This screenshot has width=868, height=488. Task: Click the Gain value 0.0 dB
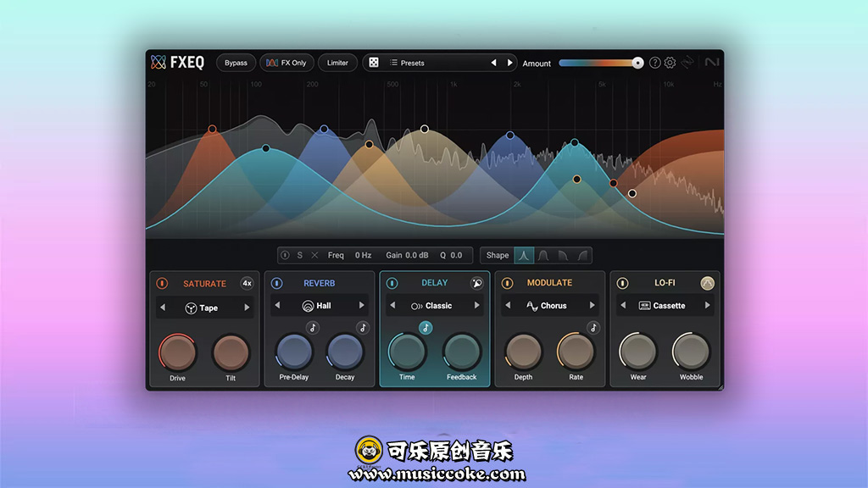tap(417, 255)
